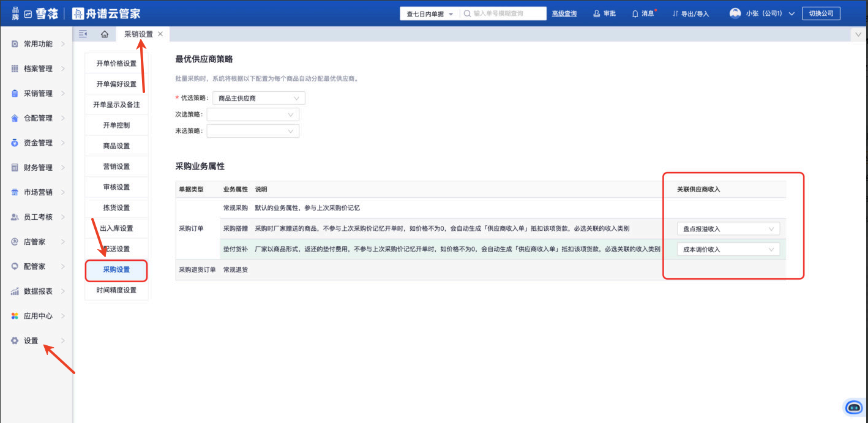Click the user avatar for 小张
This screenshot has width=868, height=423.
click(735, 13)
